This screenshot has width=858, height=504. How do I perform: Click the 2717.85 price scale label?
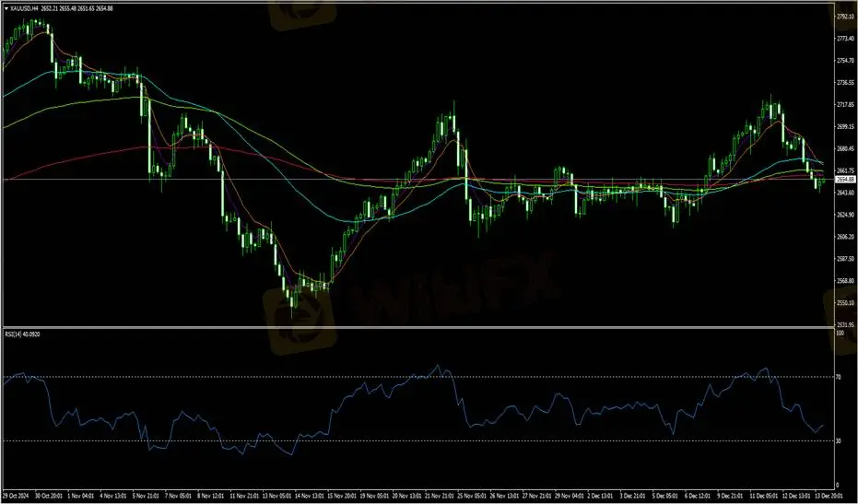(x=844, y=105)
